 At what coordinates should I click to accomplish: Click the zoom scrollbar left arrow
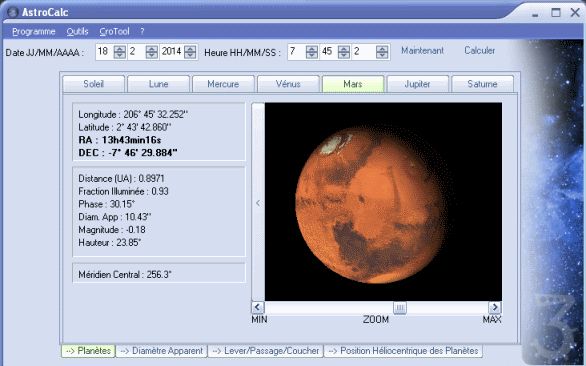click(x=257, y=307)
